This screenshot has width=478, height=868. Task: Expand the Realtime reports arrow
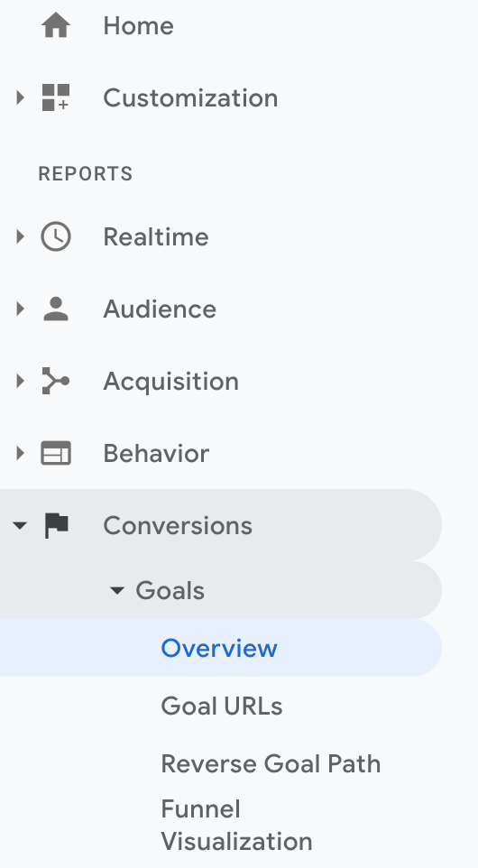pyautogui.click(x=21, y=237)
